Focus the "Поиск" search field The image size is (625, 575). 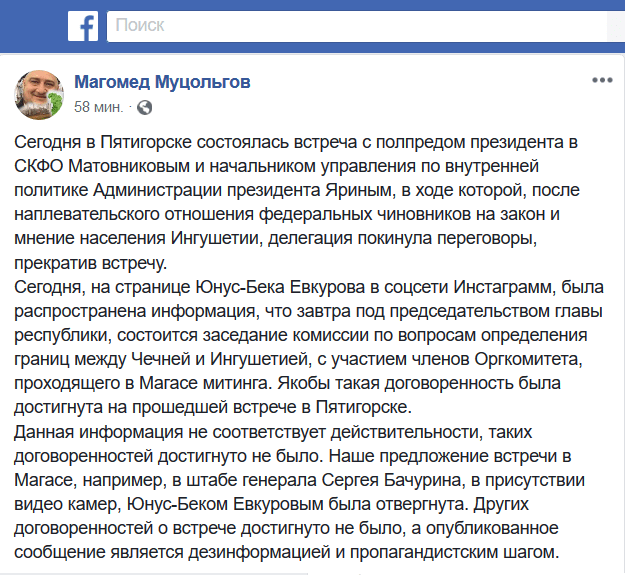350,26
